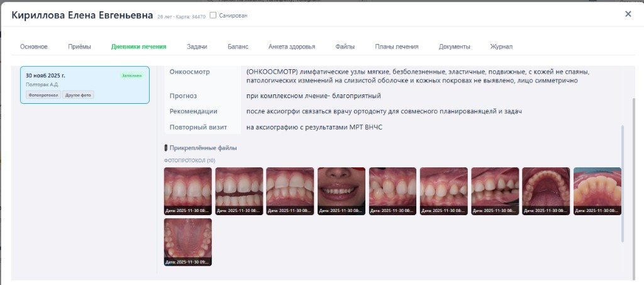Screen dimensions: 644x285
Task: Toggle the Санирован checkbox
Action: tap(213, 15)
